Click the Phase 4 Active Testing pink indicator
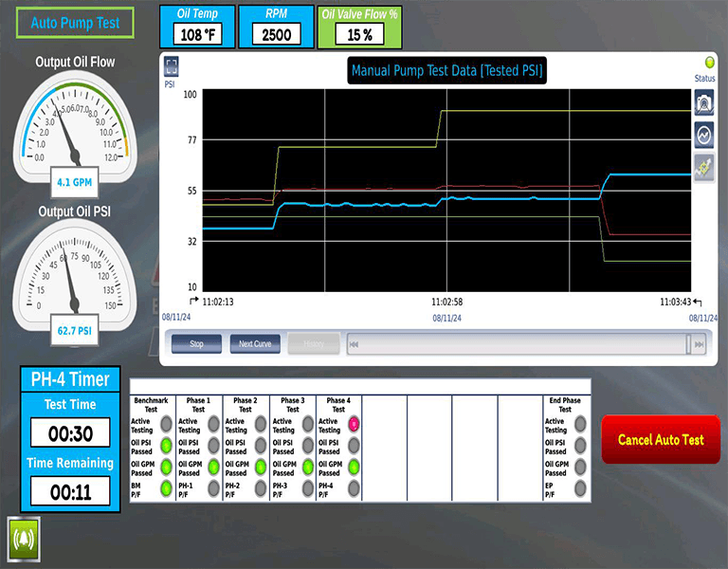The height and width of the screenshot is (569, 728). pyautogui.click(x=354, y=424)
